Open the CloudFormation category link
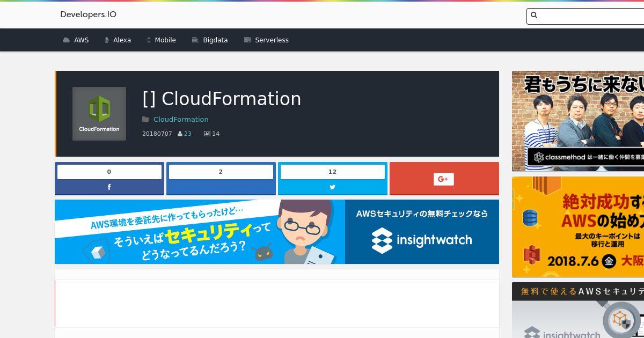 [x=181, y=119]
